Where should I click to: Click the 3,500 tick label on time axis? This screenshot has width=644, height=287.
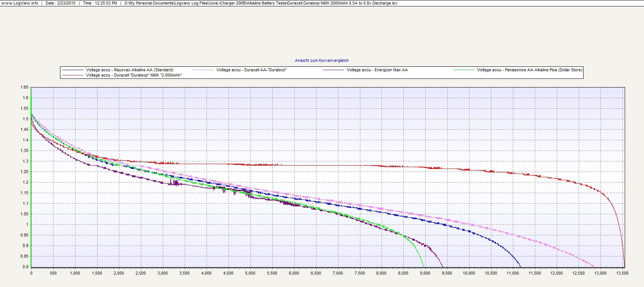pyautogui.click(x=185, y=273)
